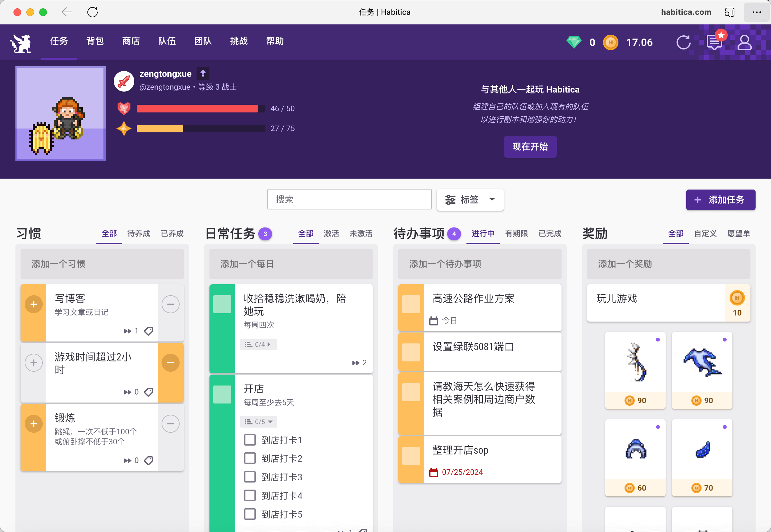The height and width of the screenshot is (532, 771).
Task: Click the sync refresh icon in header
Action: [683, 42]
